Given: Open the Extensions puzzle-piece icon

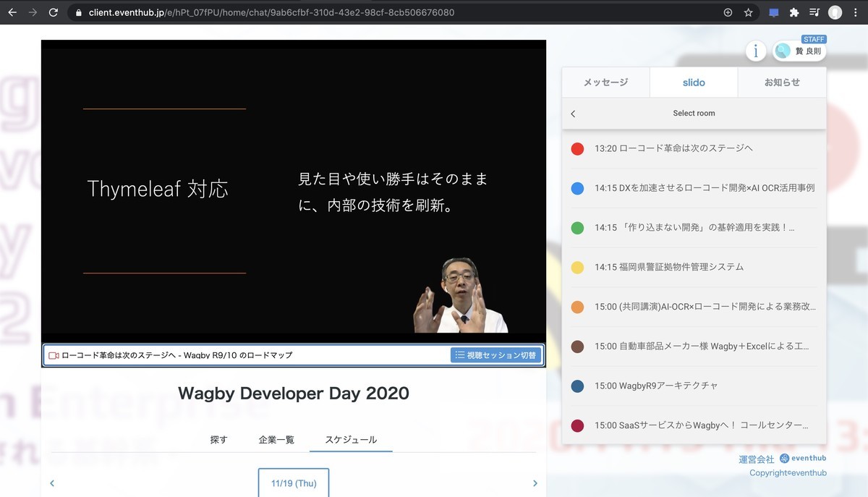Looking at the screenshot, I should tap(794, 12).
